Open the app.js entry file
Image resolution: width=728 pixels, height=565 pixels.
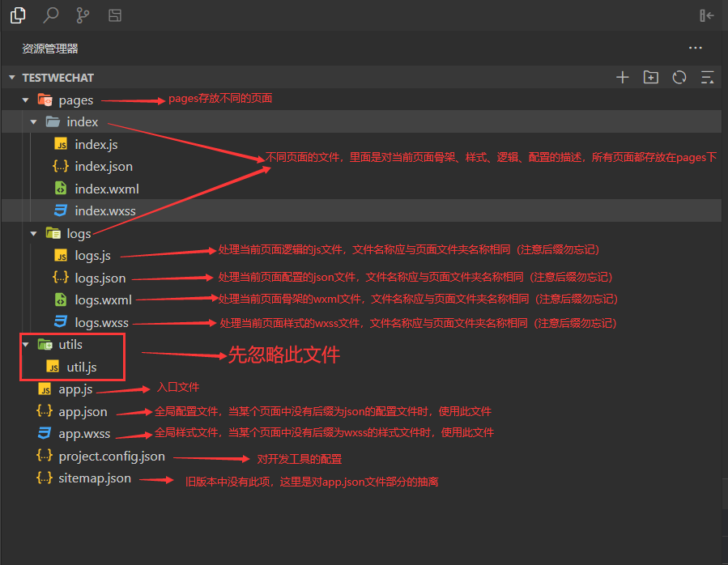tap(75, 389)
